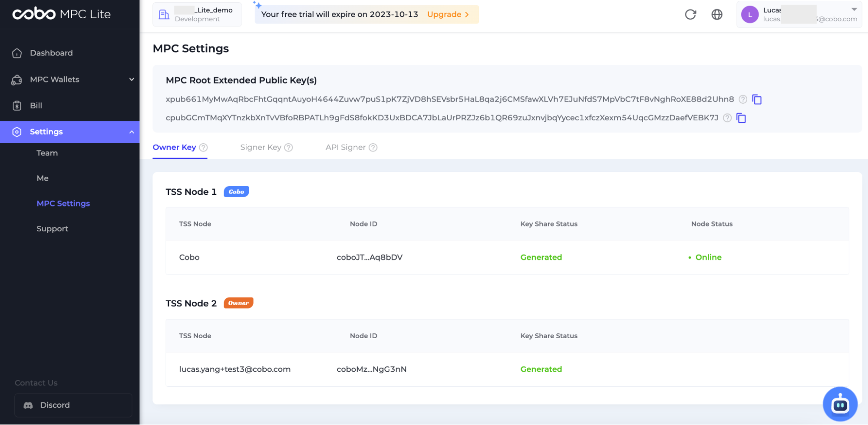Click the free trial expiry notice text
This screenshot has height=425, width=868.
pos(340,14)
